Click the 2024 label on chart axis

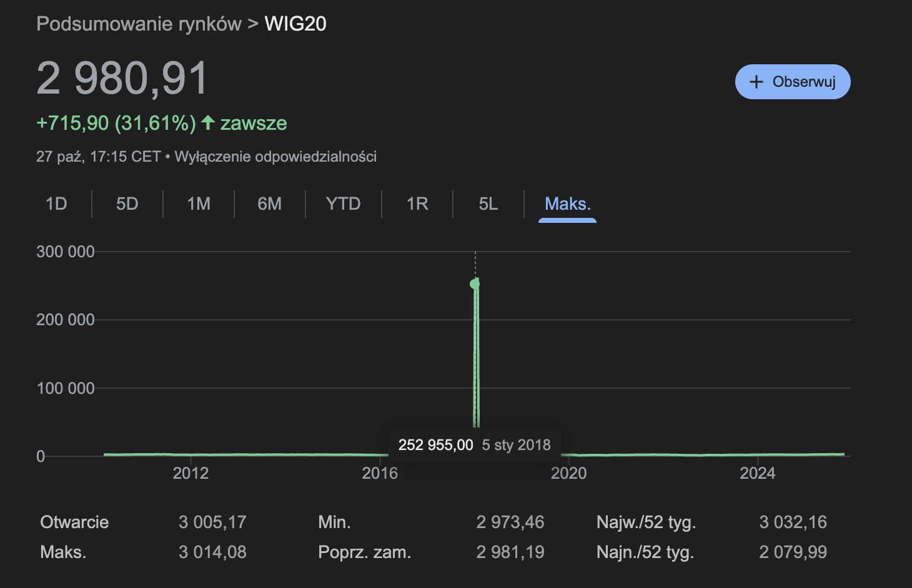point(757,473)
